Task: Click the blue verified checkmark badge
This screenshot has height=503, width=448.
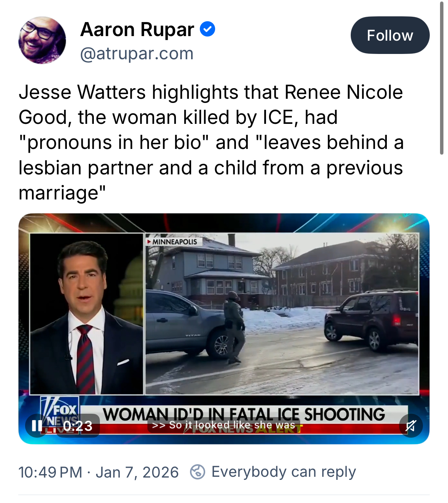Action: [207, 29]
